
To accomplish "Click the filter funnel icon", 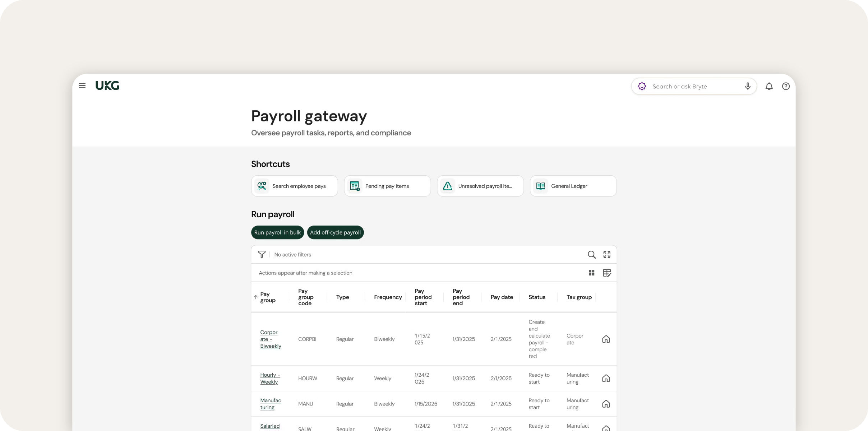I will click(x=262, y=255).
